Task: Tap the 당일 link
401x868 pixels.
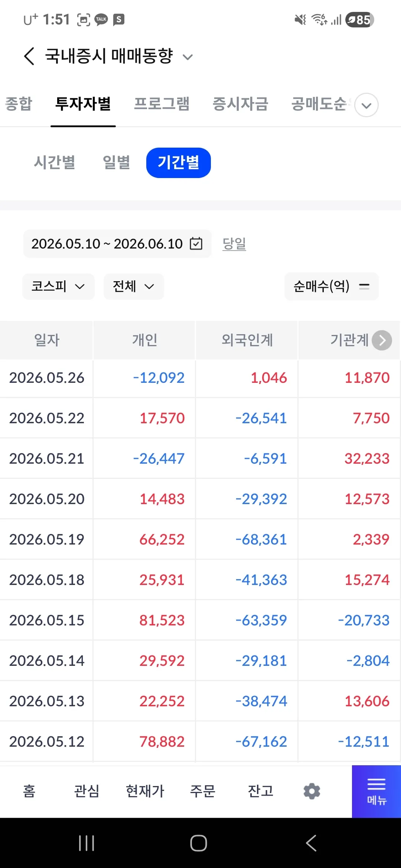Action: click(234, 244)
